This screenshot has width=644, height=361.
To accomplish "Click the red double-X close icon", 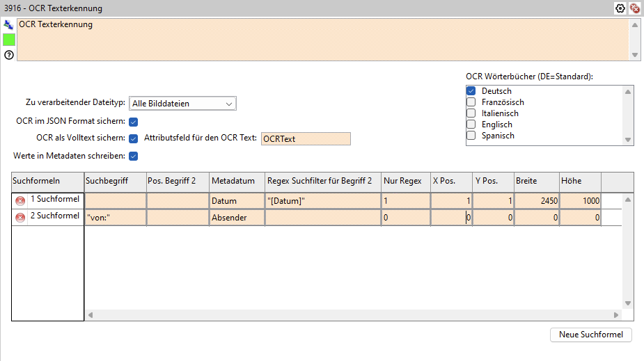I will point(634,8).
